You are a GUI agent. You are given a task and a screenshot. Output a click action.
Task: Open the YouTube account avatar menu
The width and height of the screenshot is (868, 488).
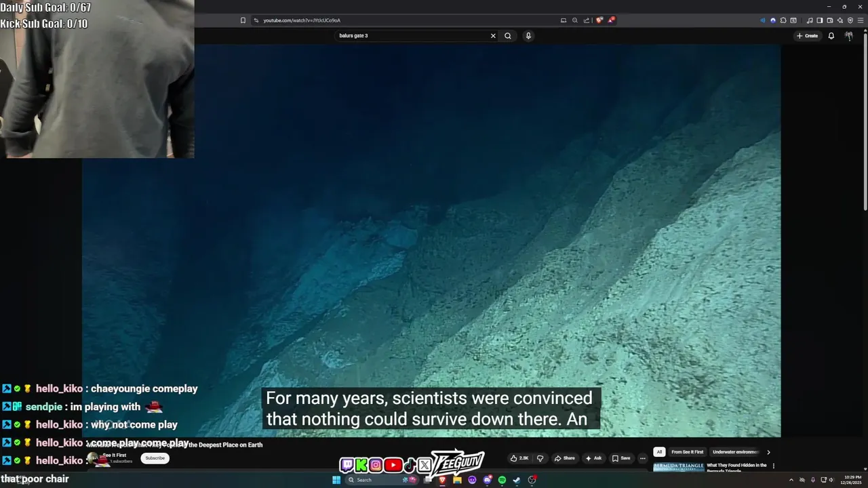[848, 36]
